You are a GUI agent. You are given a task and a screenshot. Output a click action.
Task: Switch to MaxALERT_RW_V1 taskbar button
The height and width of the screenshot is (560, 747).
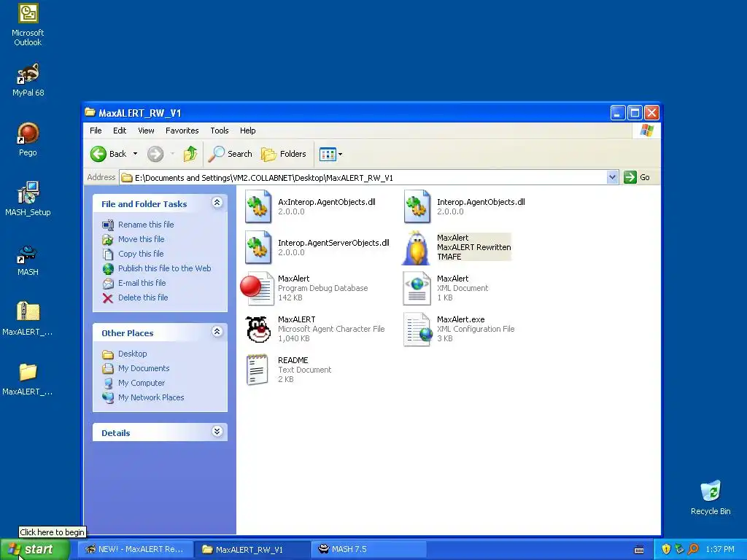[x=252, y=550]
